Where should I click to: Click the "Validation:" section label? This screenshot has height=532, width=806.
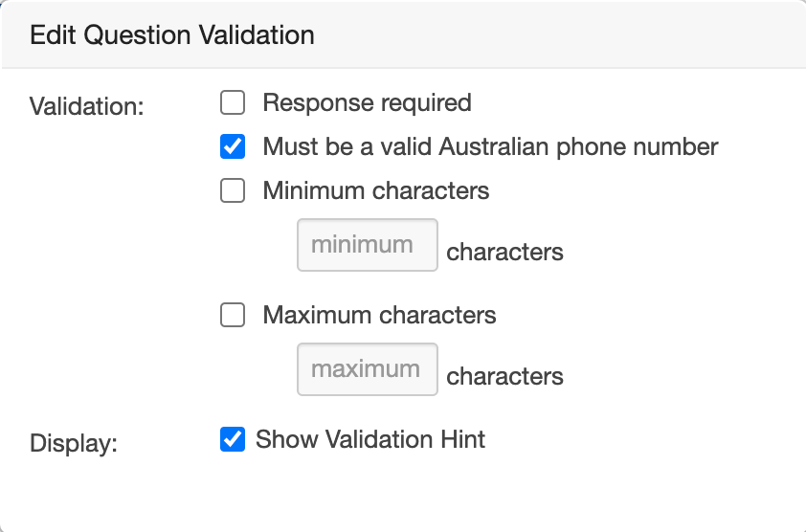click(87, 105)
